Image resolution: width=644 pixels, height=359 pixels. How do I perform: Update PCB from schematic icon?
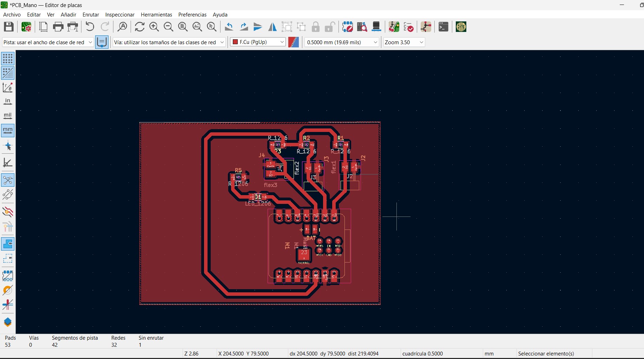click(x=394, y=27)
